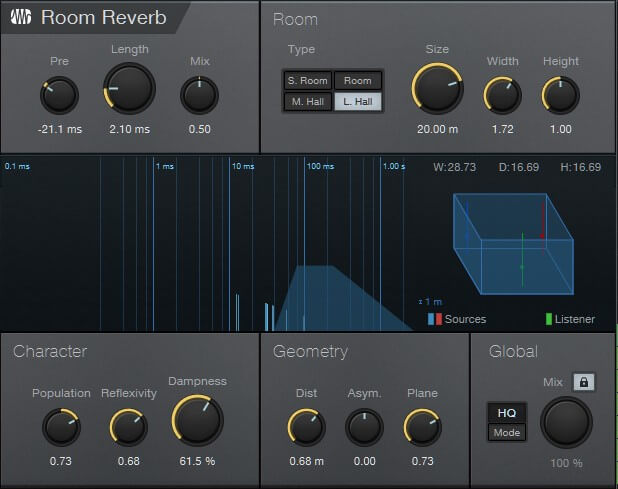618x489 pixels.
Task: Click the Plane knob
Action: coord(422,427)
